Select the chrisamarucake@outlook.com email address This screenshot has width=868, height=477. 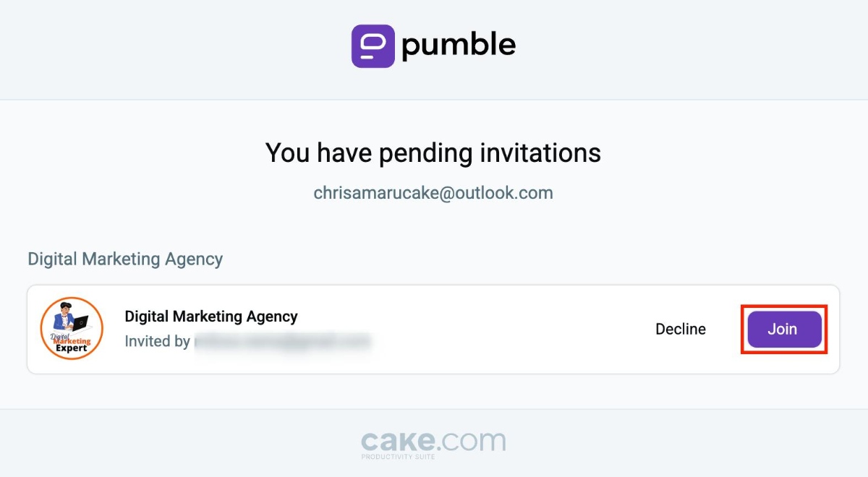(433, 193)
